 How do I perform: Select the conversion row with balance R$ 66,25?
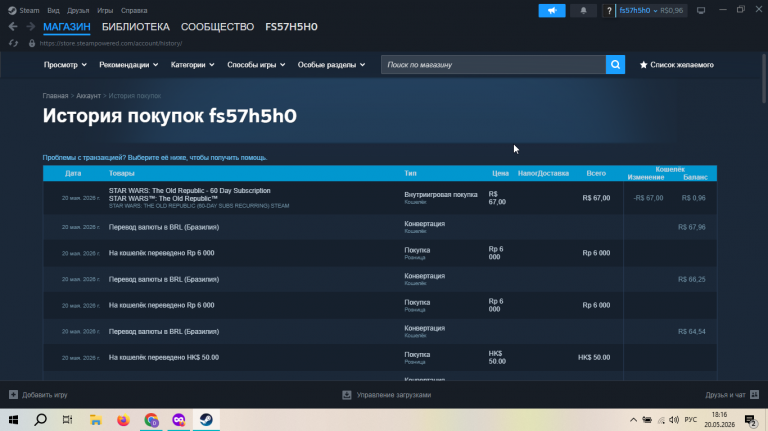tap(380, 279)
